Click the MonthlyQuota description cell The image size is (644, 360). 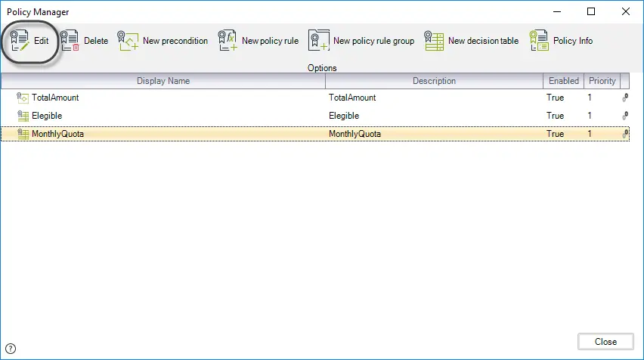tap(355, 134)
